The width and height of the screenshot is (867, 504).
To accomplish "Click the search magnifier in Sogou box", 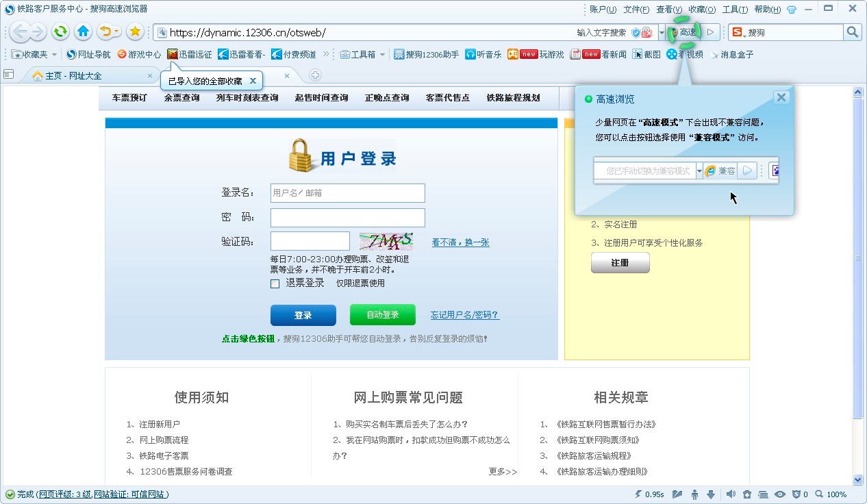I will coord(853,32).
